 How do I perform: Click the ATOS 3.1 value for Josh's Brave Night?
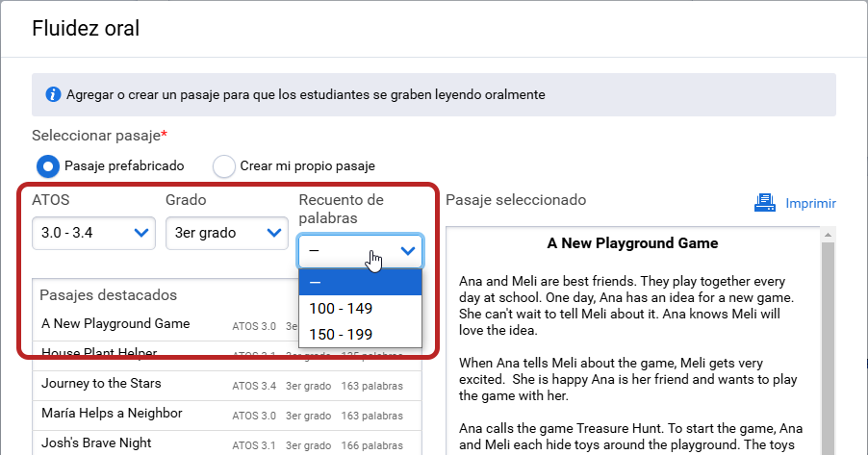(254, 445)
